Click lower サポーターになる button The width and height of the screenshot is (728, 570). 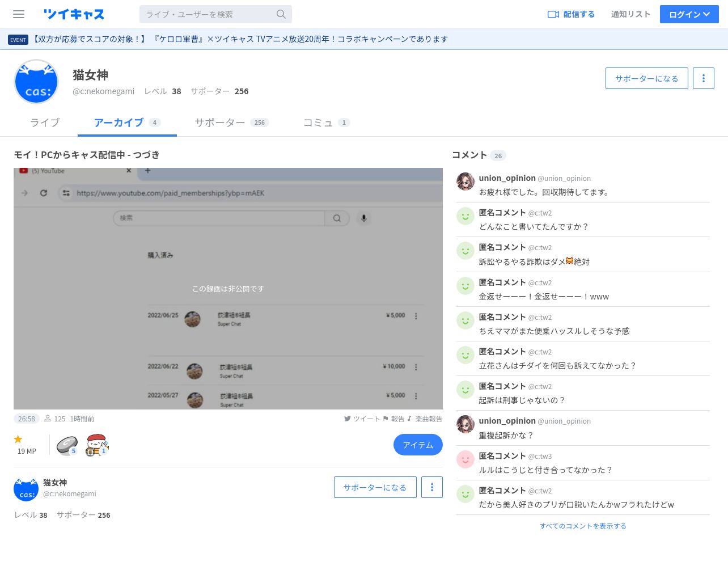(x=375, y=487)
